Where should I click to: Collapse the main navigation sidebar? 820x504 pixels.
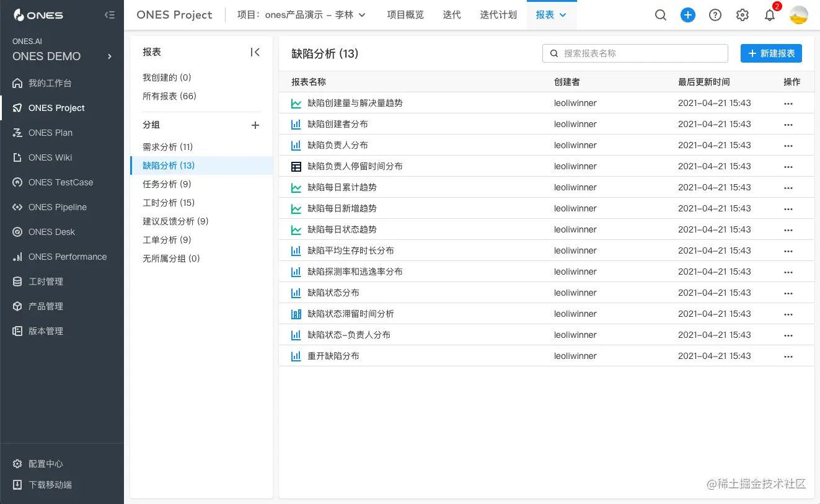110,15
